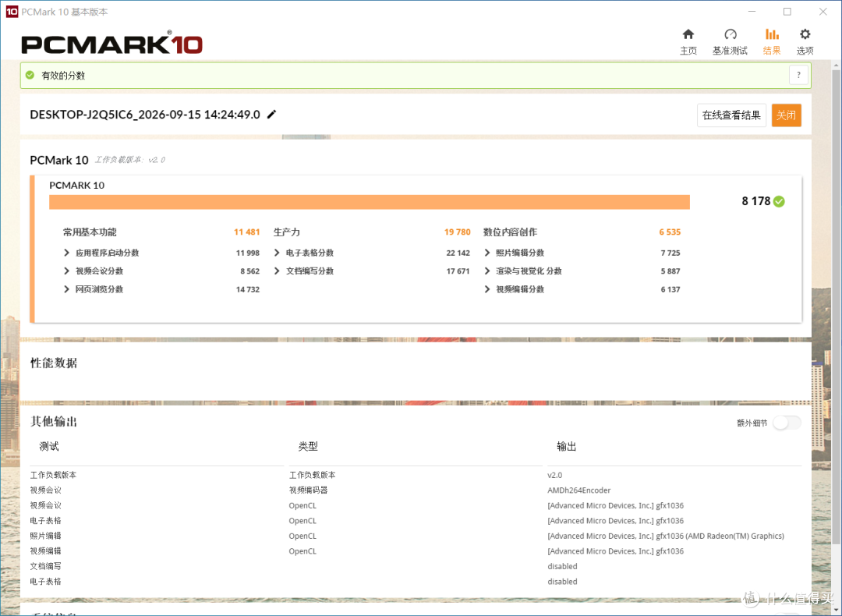Click 常用基本功能 score 11 481

[x=246, y=232]
